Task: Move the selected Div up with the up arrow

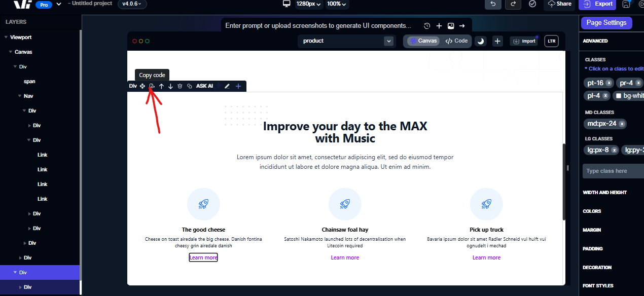Action: [x=161, y=86]
